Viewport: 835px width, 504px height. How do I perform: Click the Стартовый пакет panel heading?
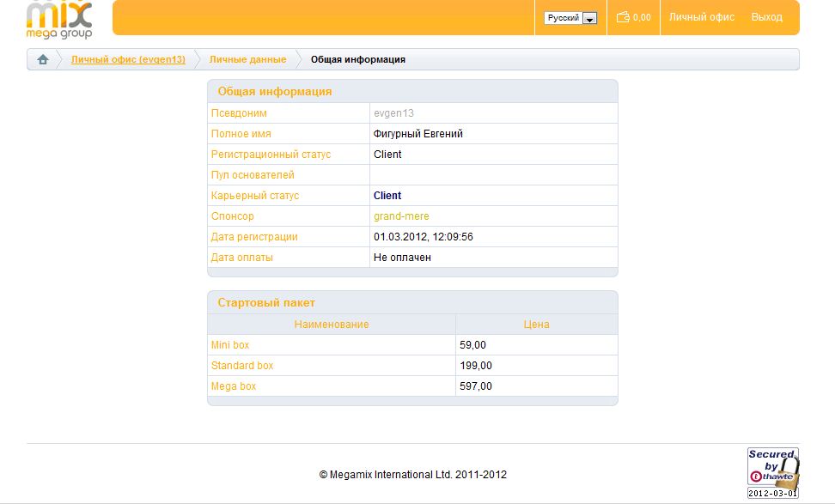pos(266,303)
